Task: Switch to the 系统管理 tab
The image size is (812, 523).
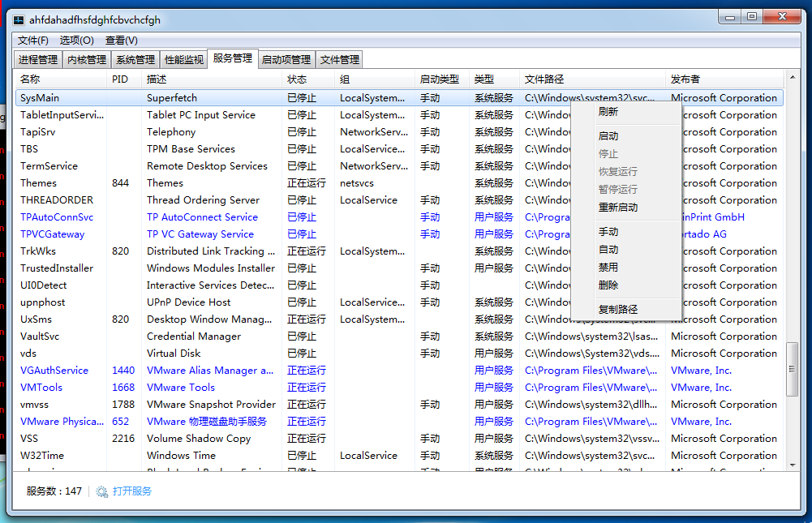Action: [135, 59]
